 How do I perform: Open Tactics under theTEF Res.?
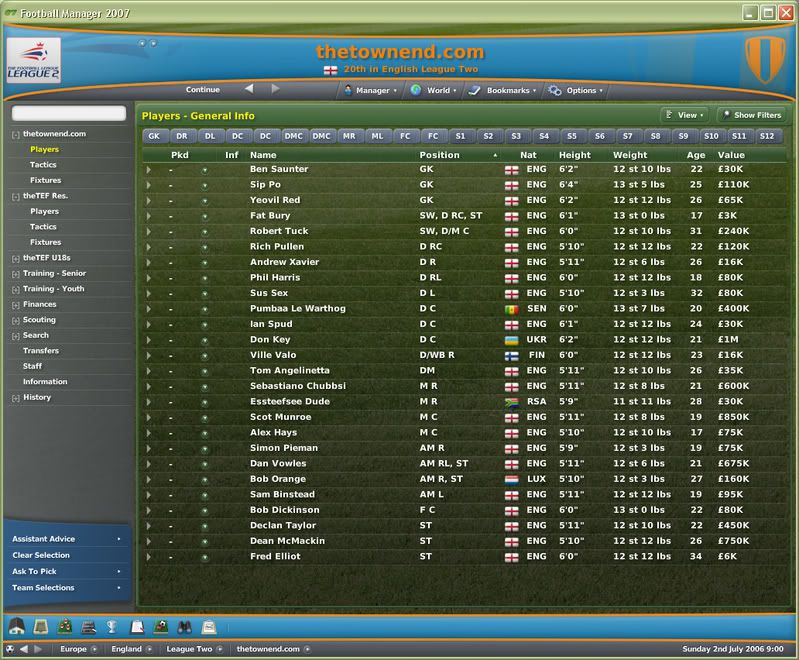(43, 227)
